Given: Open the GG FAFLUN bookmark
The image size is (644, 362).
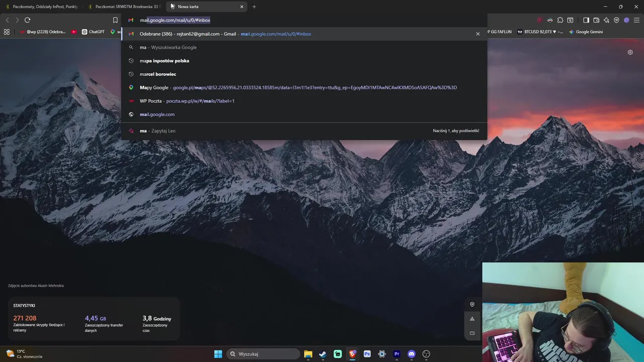Looking at the screenshot, I should (500, 32).
